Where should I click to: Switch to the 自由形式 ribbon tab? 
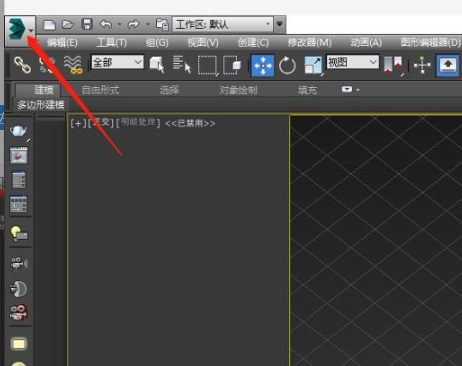tap(100, 90)
